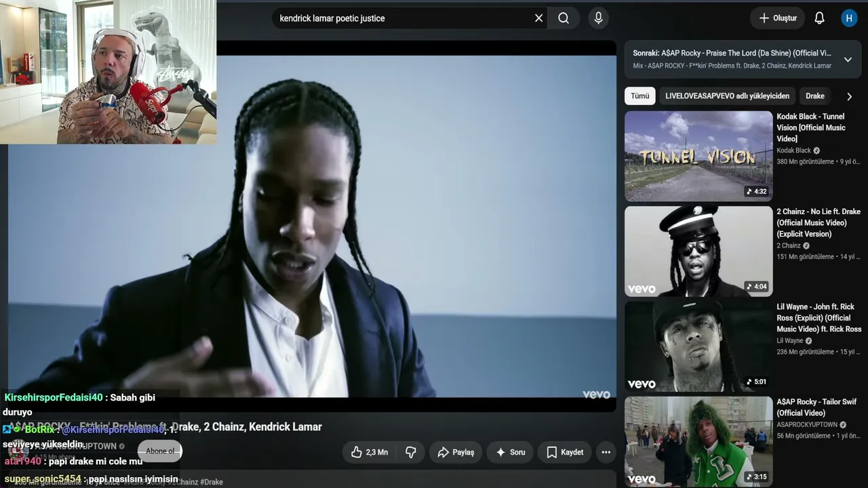Visit the ASAPROCKYUPTOWN channel in sidebar
This screenshot has height=488, width=868.
pyautogui.click(x=807, y=425)
